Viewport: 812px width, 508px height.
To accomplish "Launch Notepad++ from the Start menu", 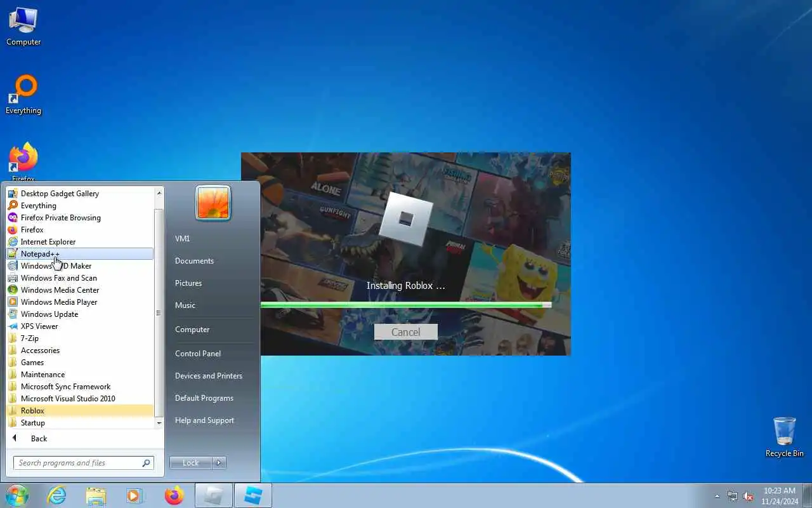I will click(x=80, y=253).
